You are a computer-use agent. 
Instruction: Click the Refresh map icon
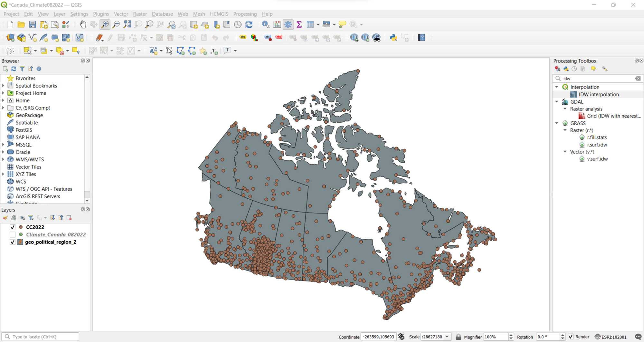tap(249, 24)
